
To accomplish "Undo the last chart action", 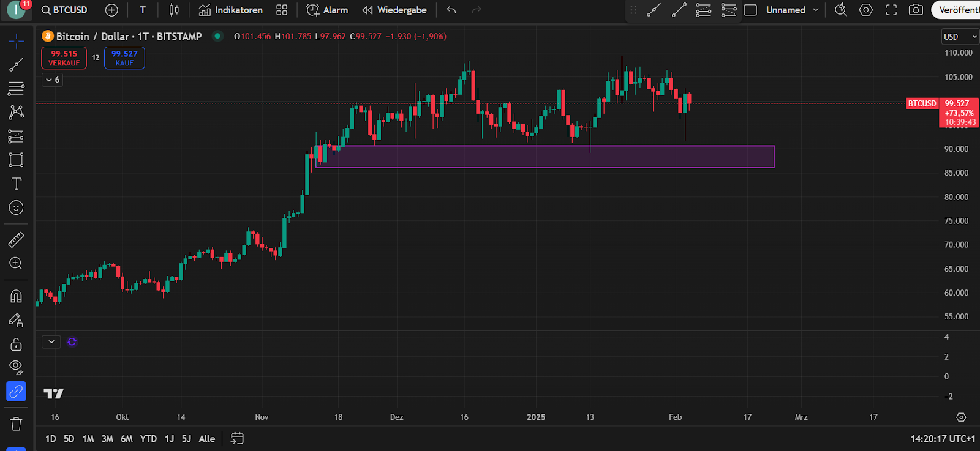I will 451,10.
